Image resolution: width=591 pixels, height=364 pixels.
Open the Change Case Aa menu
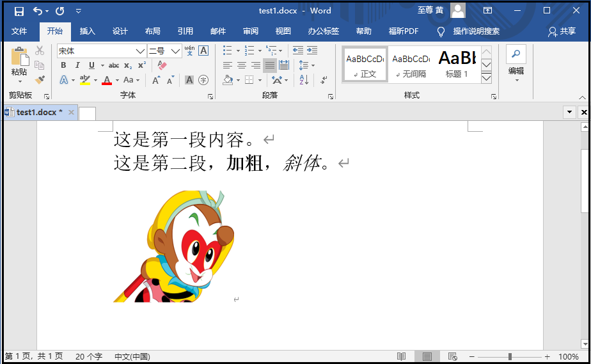click(131, 80)
